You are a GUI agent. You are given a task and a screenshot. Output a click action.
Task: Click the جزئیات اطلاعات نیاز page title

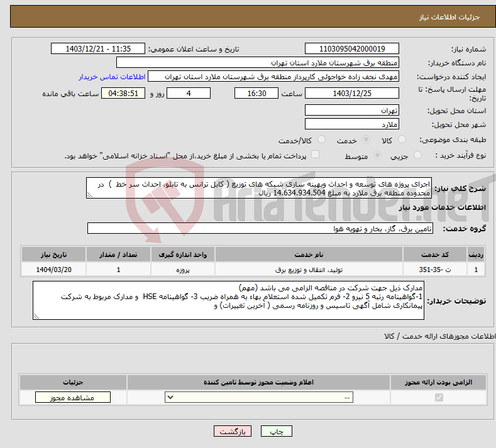tap(449, 17)
